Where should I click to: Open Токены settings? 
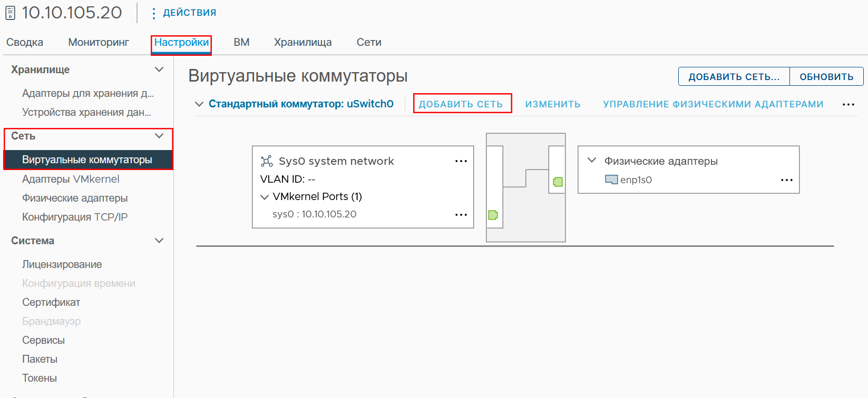40,378
